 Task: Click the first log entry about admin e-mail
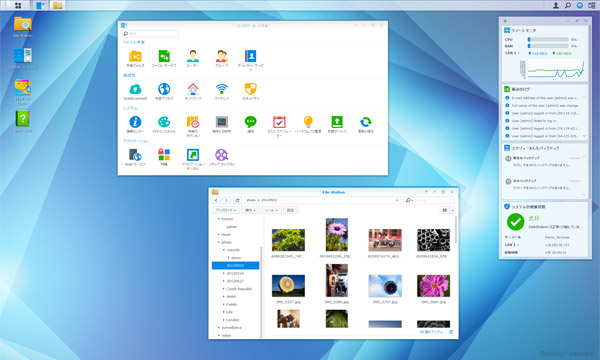coord(545,98)
